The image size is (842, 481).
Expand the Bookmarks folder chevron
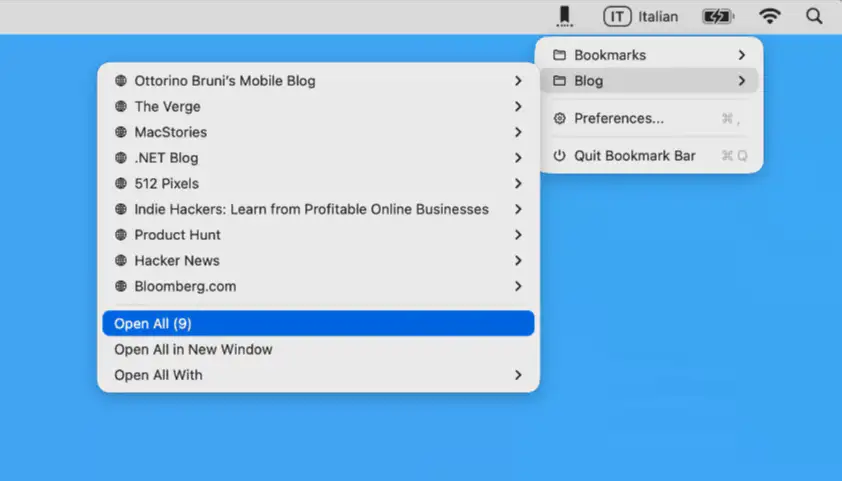(741, 55)
